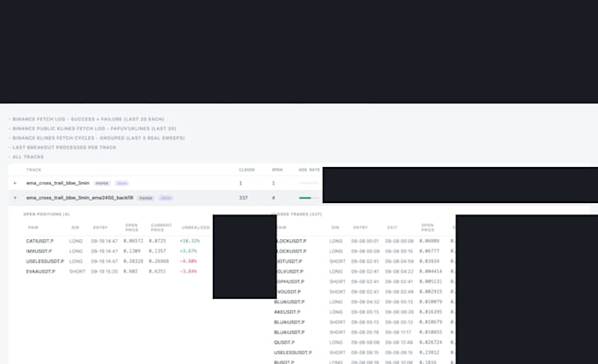Click open price 0.016395 of AKEUSDT.P
This screenshot has height=364, width=598.
point(431,312)
